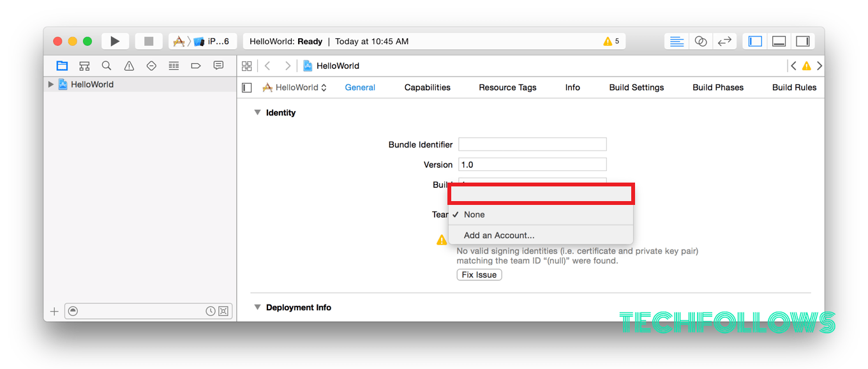Show the Issue navigator
This screenshot has height=369, width=868.
tap(129, 66)
